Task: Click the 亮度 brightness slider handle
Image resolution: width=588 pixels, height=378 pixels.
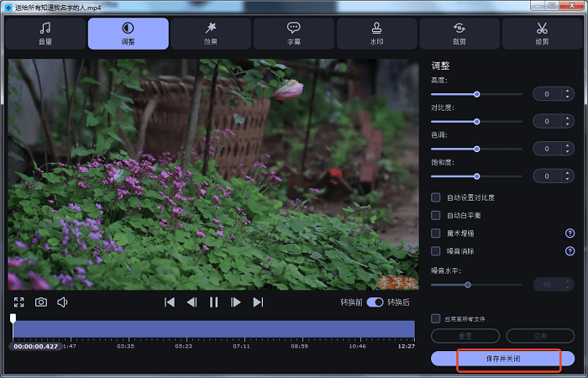Action: 476,94
